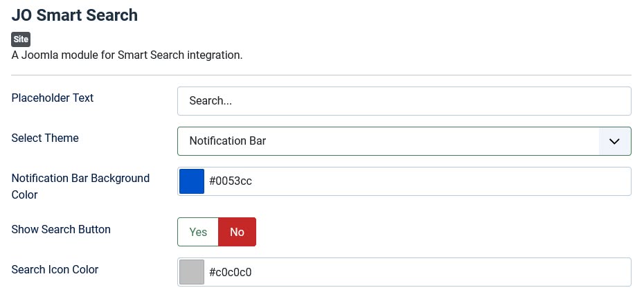The width and height of the screenshot is (644, 299).
Task: Click the JO Smart Search heading
Action: click(75, 15)
